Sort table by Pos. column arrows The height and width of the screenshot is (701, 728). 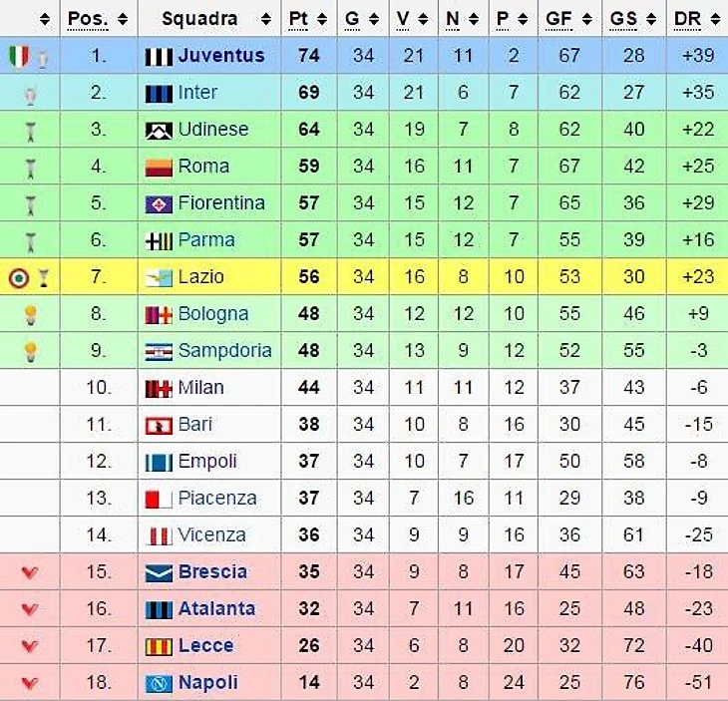click(x=122, y=19)
